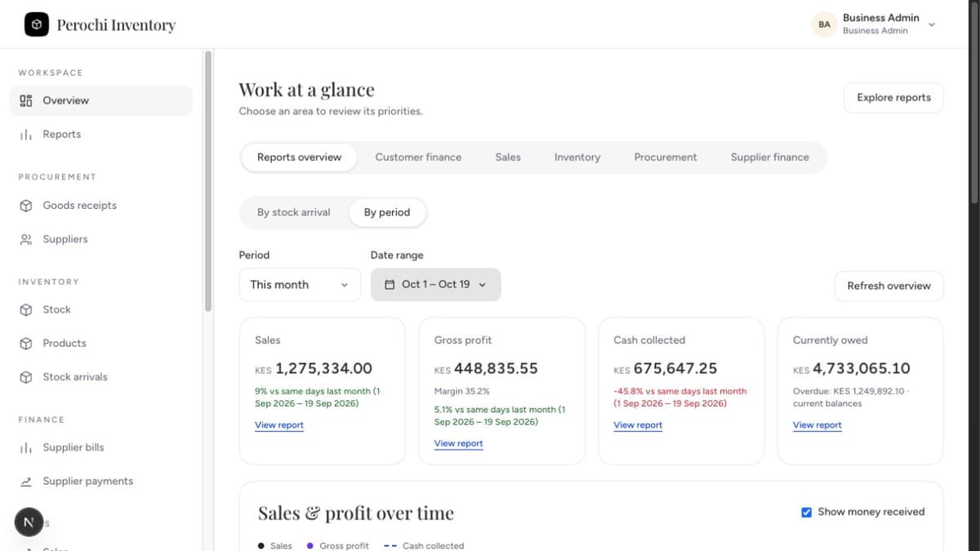Select the Reports overview tab
The height and width of the screenshot is (551, 980).
(299, 158)
